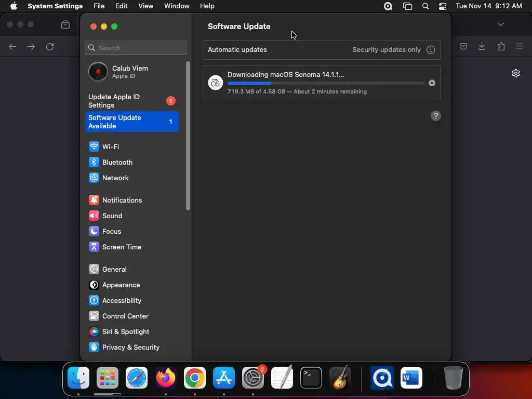Open TextEdit from the Dock
Image resolution: width=532 pixels, height=399 pixels.
[x=282, y=378]
